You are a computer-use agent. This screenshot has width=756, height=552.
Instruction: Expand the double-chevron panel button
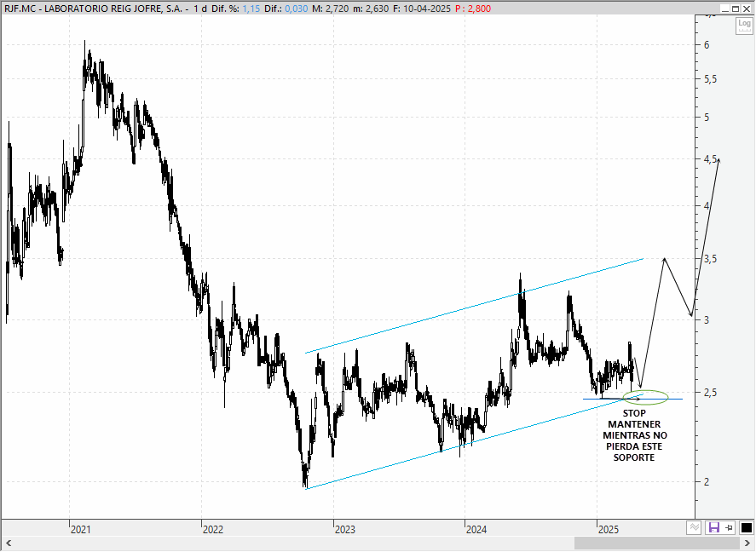(x=695, y=528)
